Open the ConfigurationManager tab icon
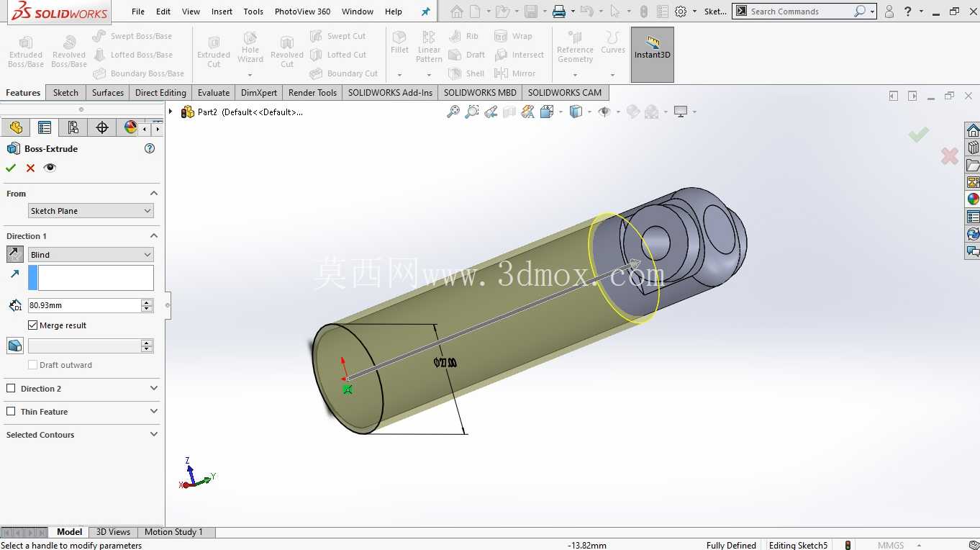The height and width of the screenshot is (550, 980). point(73,127)
